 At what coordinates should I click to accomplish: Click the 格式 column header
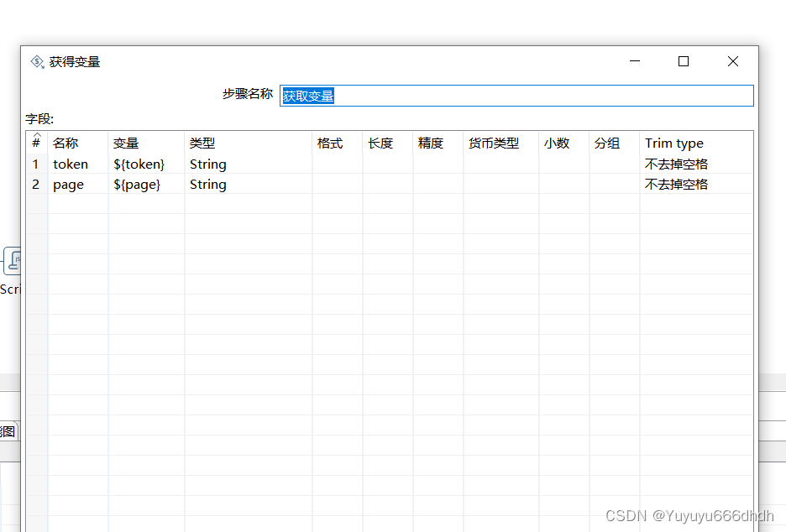tap(338, 143)
